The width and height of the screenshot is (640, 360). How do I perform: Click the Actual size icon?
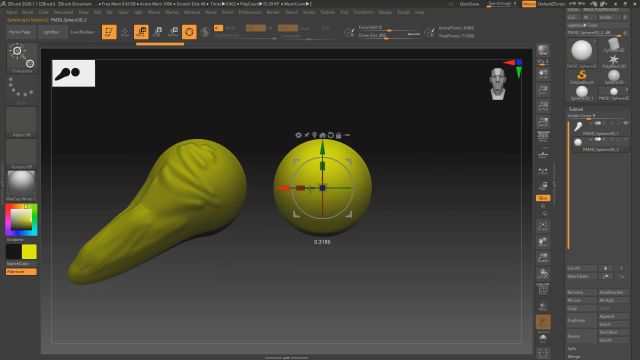tap(543, 106)
